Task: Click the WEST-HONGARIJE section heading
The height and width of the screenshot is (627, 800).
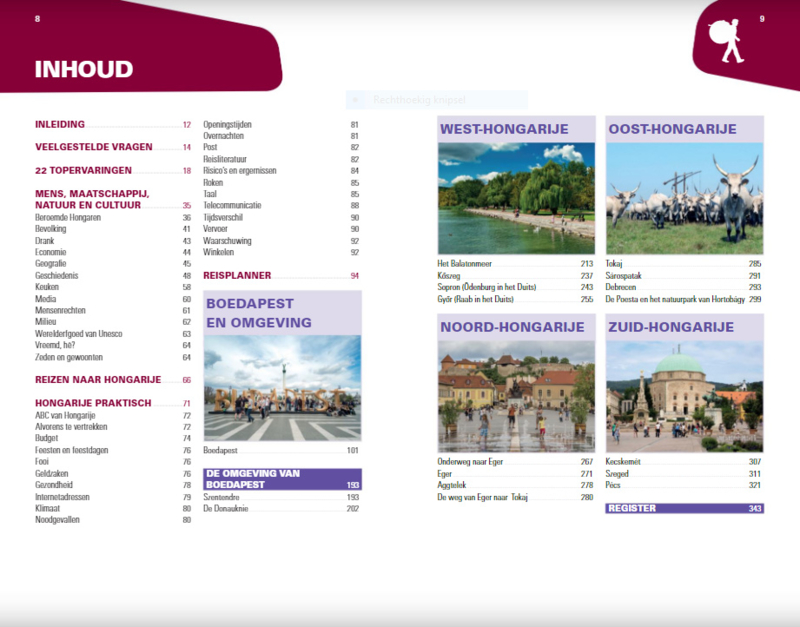Action: 504,129
